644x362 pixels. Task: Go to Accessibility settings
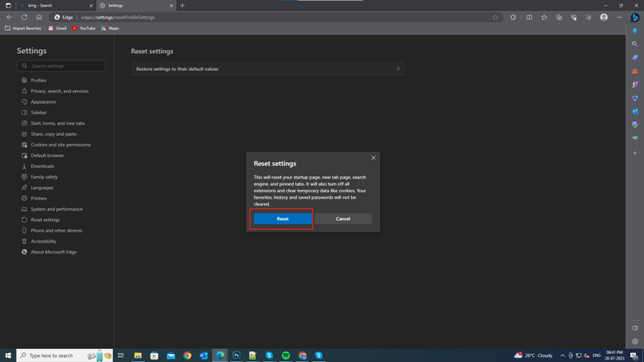43,241
